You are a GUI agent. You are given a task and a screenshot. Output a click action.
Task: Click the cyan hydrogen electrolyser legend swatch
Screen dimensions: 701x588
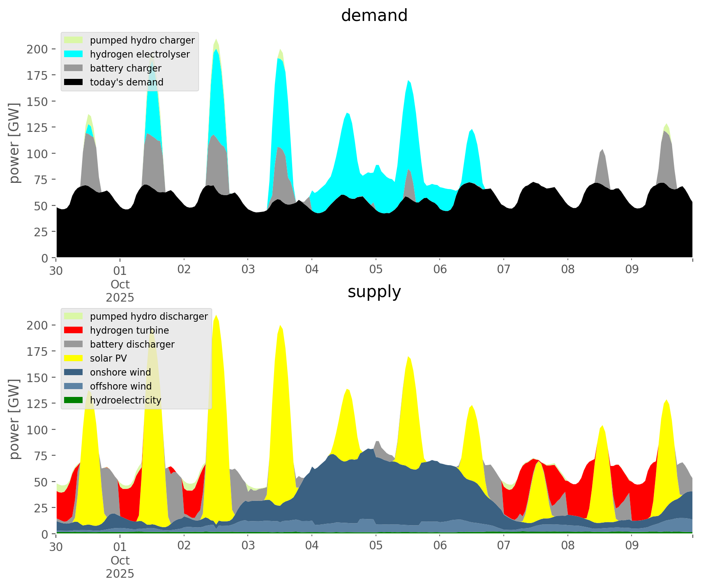click(74, 54)
